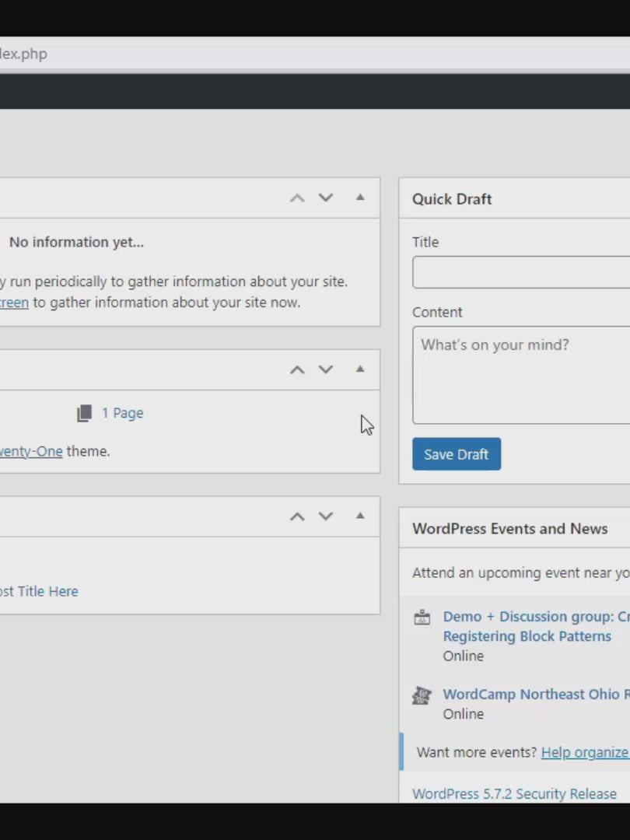Move the "1 Page" panel up

point(297,370)
